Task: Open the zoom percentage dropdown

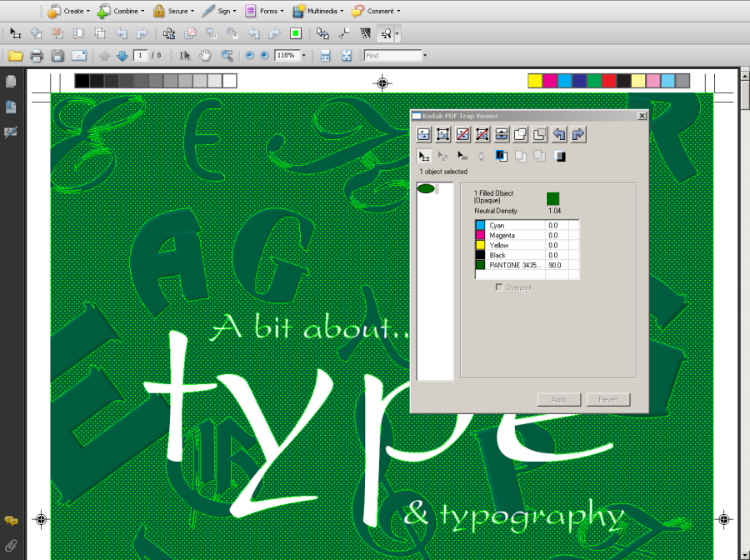Action: point(303,56)
